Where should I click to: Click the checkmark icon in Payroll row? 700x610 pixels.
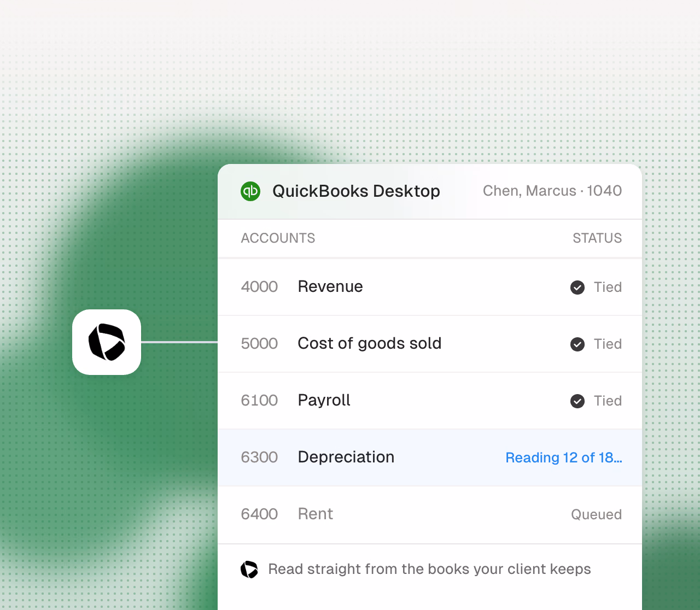577,401
